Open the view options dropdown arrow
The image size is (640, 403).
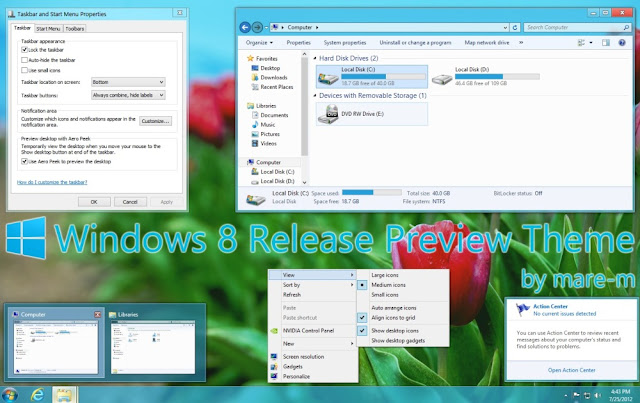click(591, 42)
